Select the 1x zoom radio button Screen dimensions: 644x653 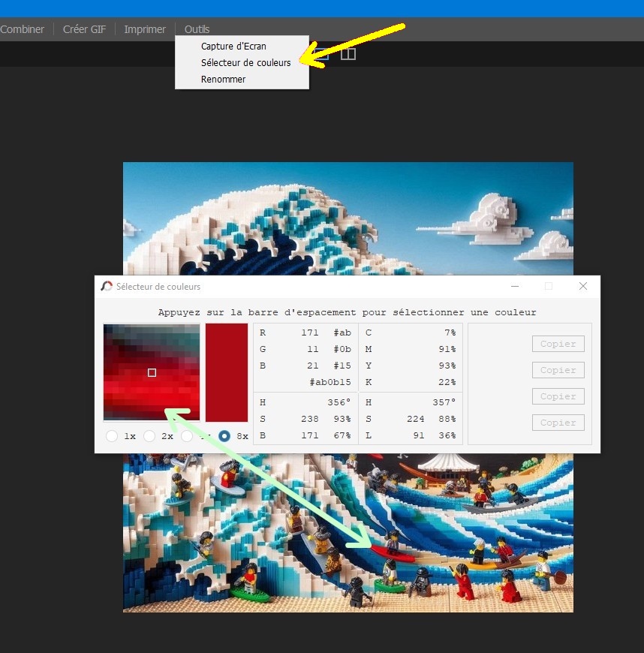(x=112, y=436)
